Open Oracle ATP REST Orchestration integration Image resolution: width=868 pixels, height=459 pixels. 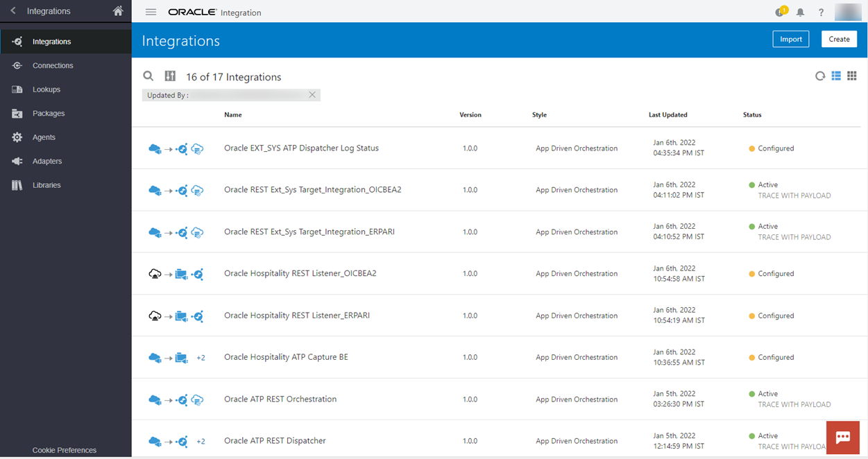tap(280, 399)
